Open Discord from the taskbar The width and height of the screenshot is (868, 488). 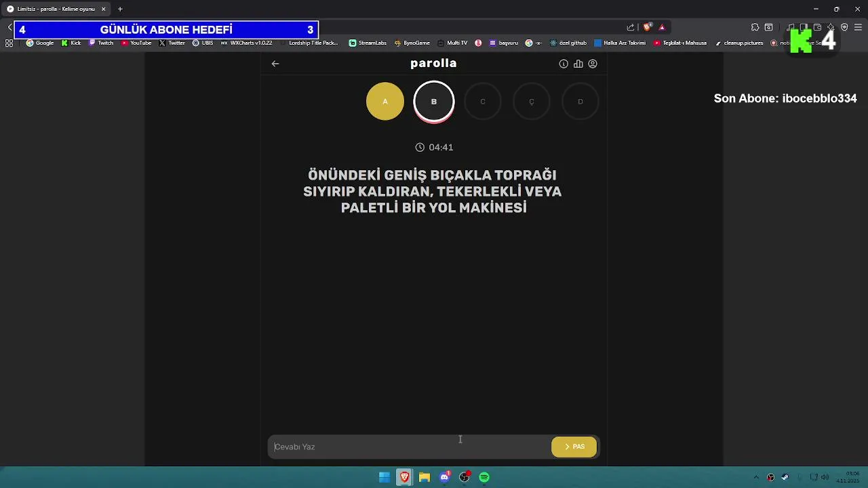(445, 477)
